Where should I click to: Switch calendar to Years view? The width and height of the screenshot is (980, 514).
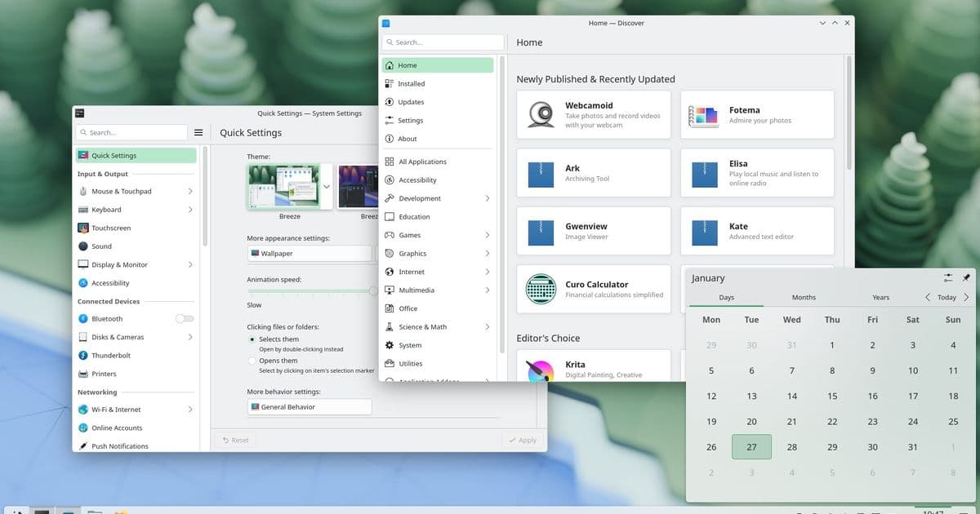(880, 297)
